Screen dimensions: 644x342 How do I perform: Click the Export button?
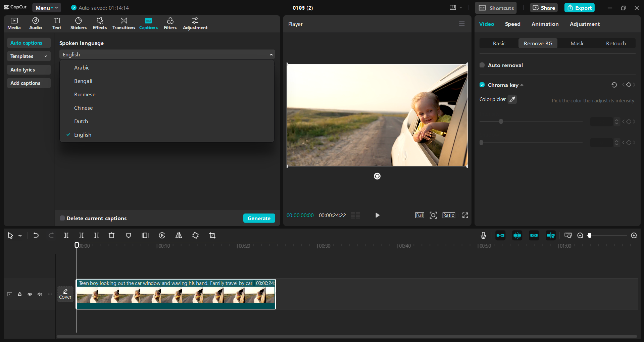point(579,7)
